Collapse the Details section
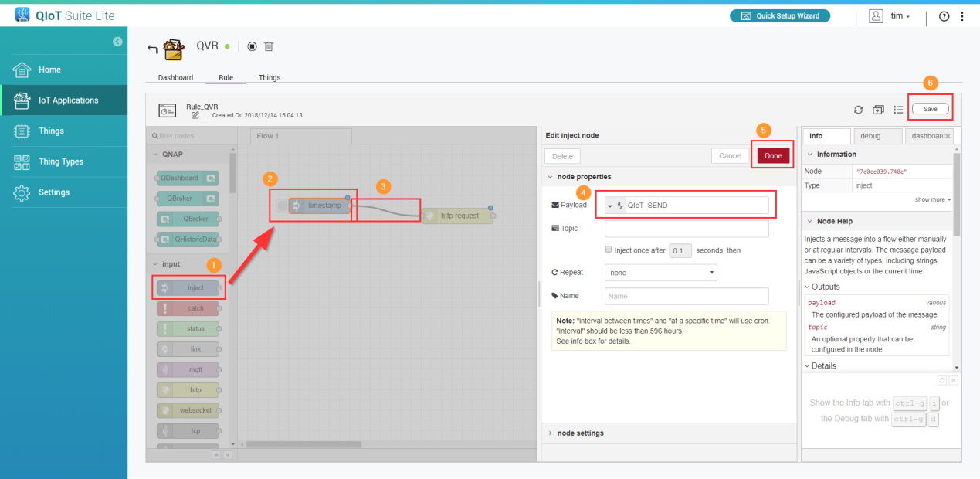 pos(820,366)
